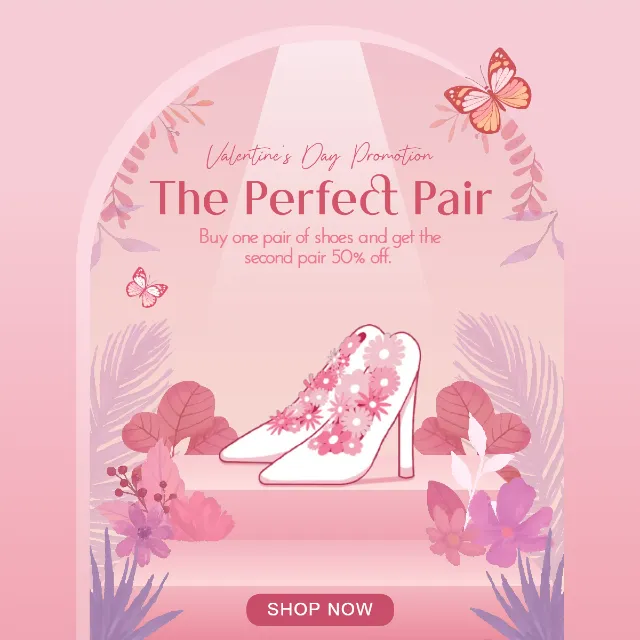The image size is (640, 640).
Task: Click the SHOP NOW button
Action: (320, 610)
